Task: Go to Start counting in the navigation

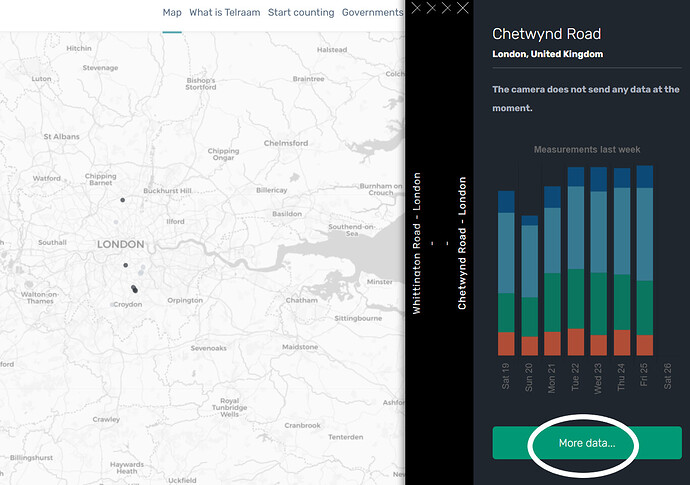Action: tap(301, 12)
